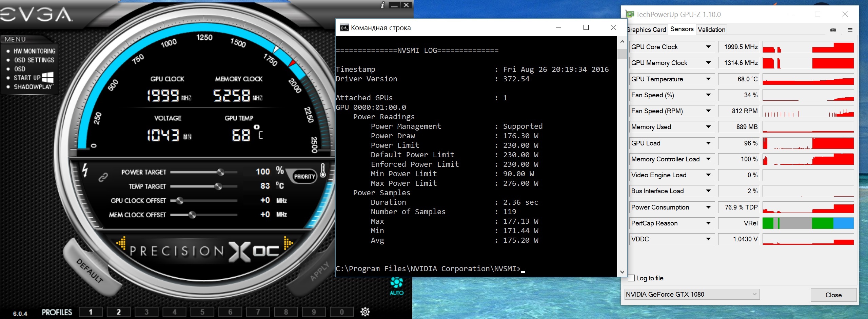Click the 76.9 % TDP power value

[741, 207]
